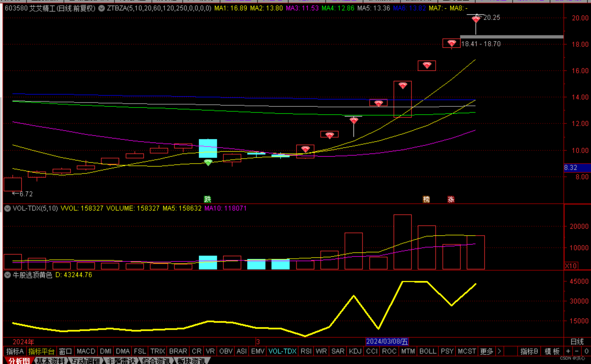Click the green 跌 marker icon
Viewport: 591px width, 364px height.
(208, 199)
